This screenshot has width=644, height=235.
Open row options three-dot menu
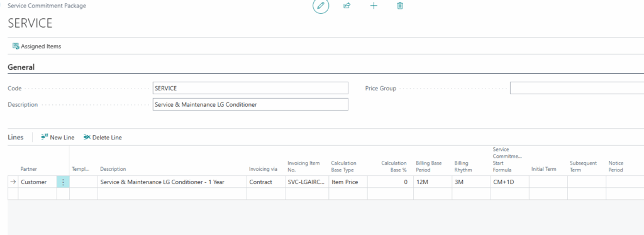63,182
